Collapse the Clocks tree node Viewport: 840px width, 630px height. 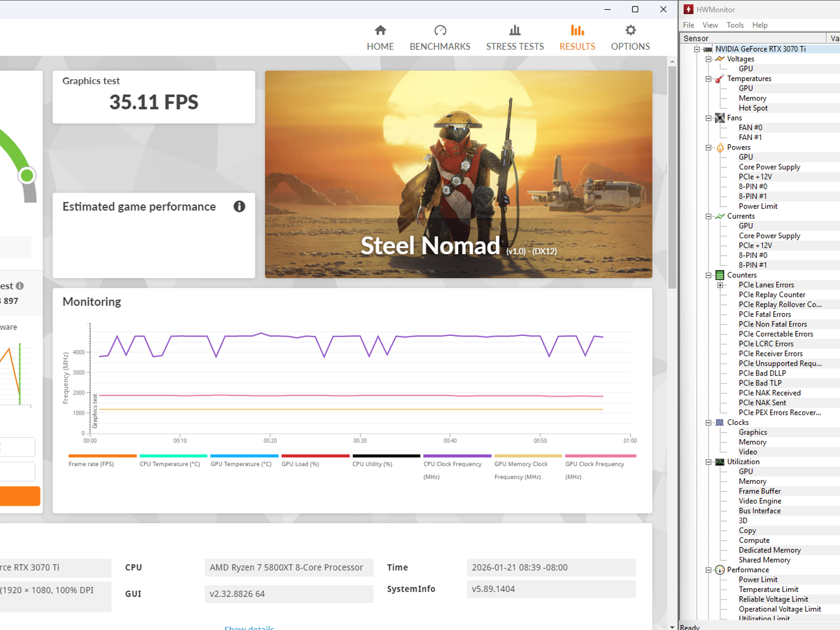[x=708, y=422]
